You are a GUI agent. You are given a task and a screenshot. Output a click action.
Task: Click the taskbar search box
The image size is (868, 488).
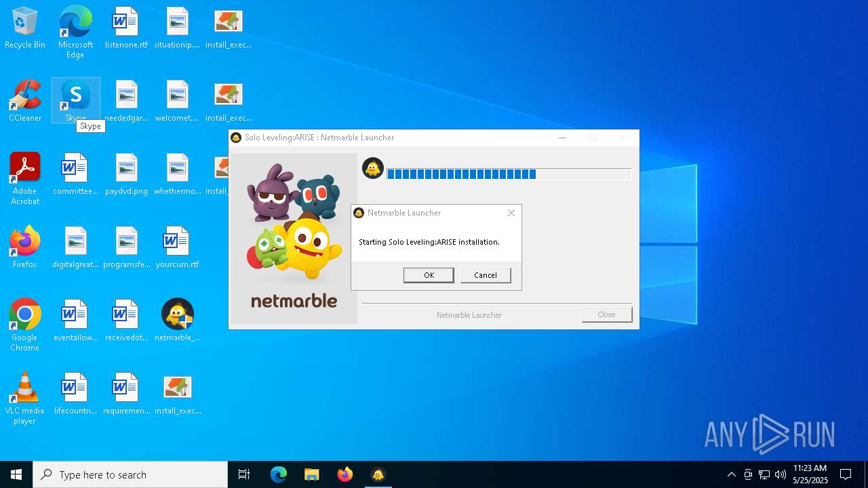click(130, 474)
